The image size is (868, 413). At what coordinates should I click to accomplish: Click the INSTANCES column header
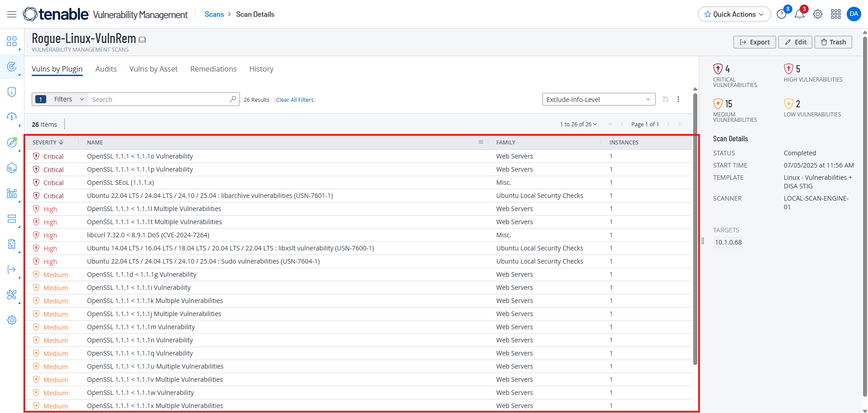(623, 142)
